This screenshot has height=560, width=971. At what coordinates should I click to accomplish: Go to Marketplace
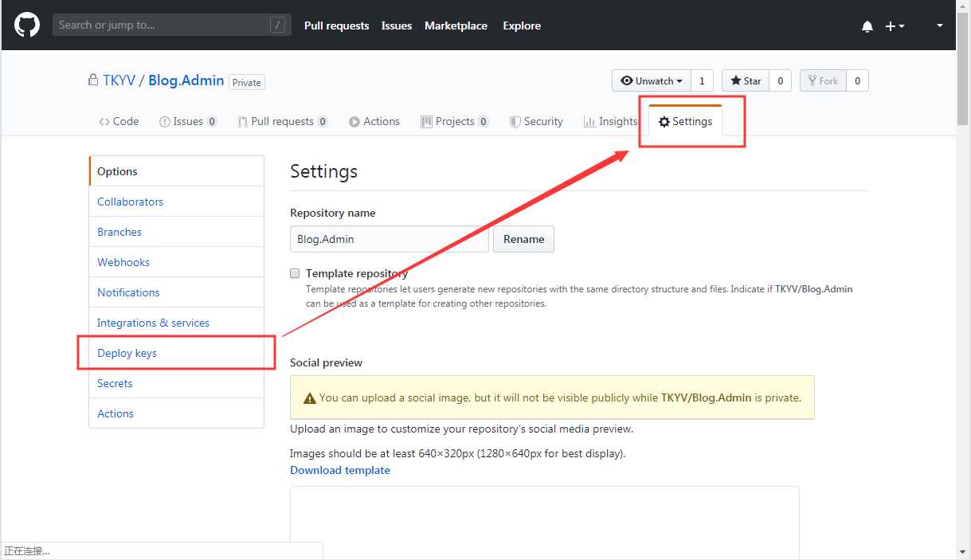(x=456, y=25)
